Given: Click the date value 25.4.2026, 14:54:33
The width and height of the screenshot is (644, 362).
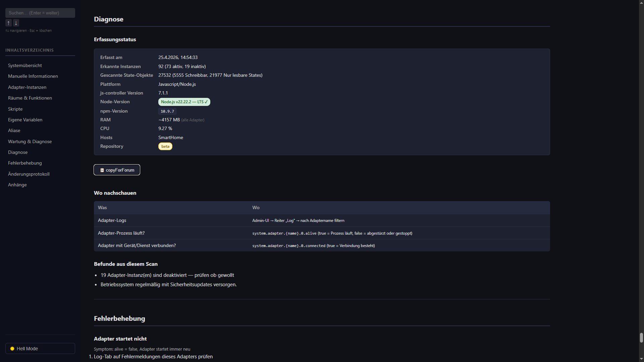Looking at the screenshot, I should click(178, 57).
